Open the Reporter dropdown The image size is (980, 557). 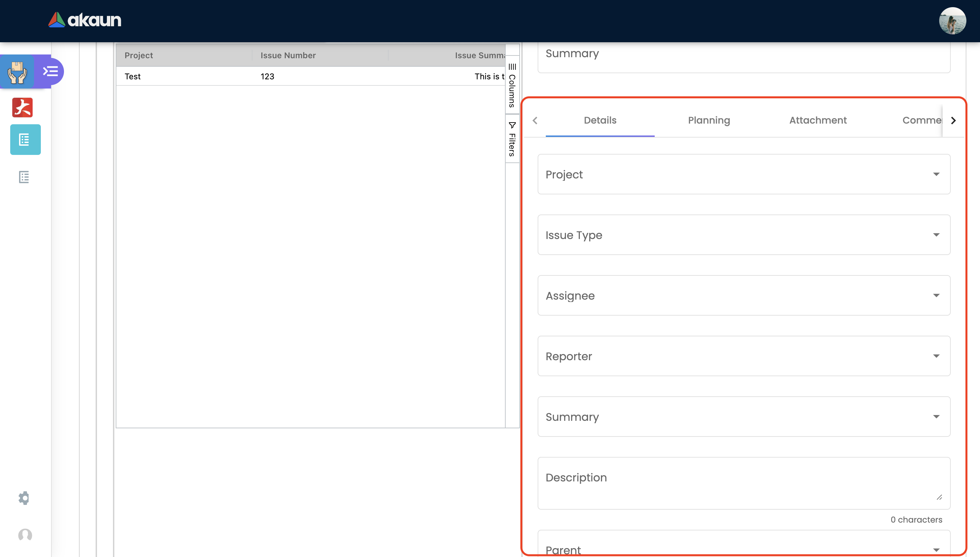[x=744, y=356]
